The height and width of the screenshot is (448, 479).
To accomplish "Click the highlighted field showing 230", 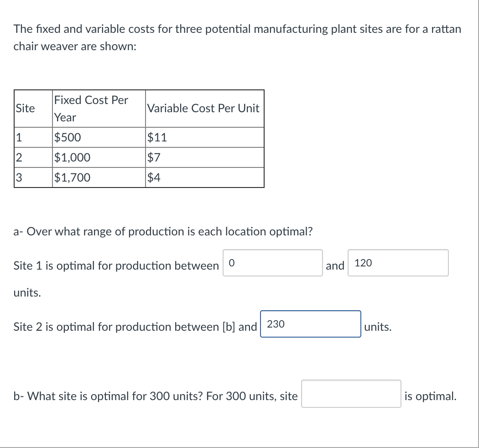I will click(x=310, y=324).
